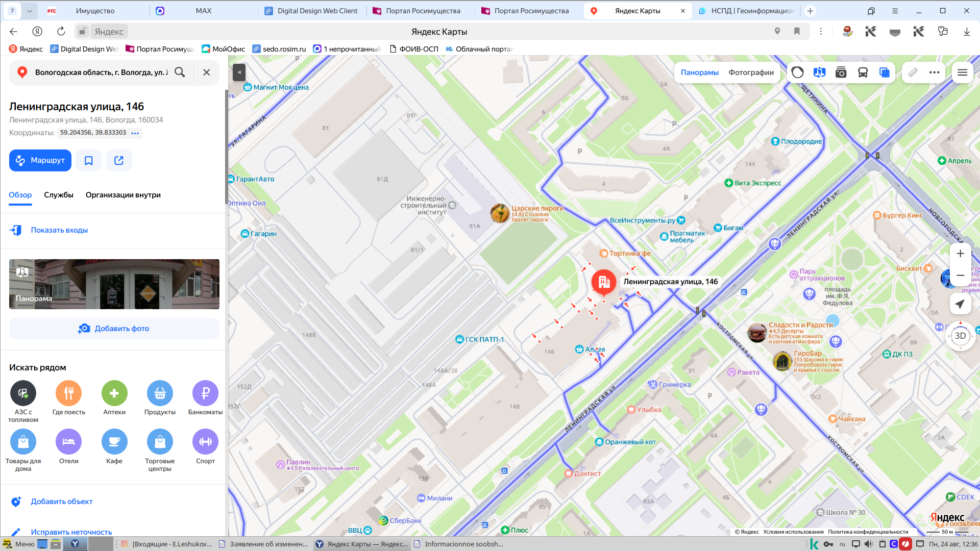Toggle the camera photos layer icon
980x551 pixels.
(841, 72)
